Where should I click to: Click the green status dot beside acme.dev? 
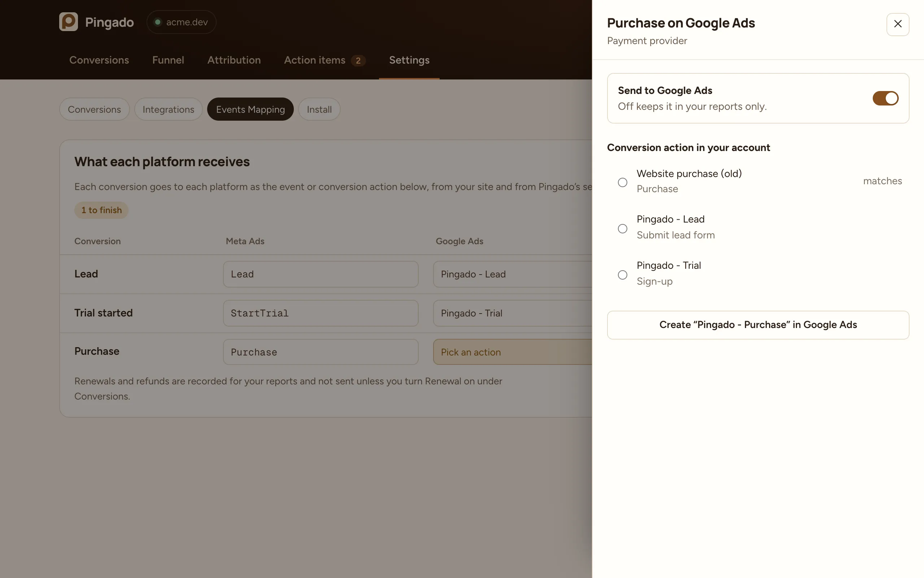pos(157,22)
